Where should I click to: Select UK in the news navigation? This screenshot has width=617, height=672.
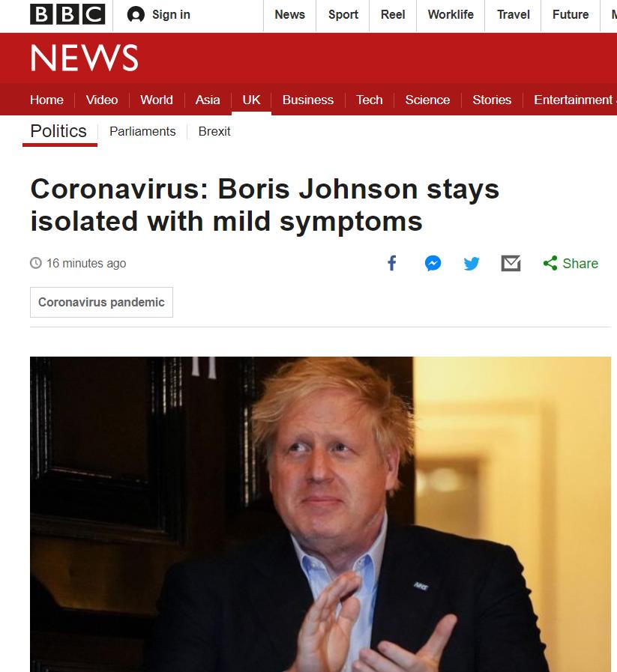click(x=251, y=100)
